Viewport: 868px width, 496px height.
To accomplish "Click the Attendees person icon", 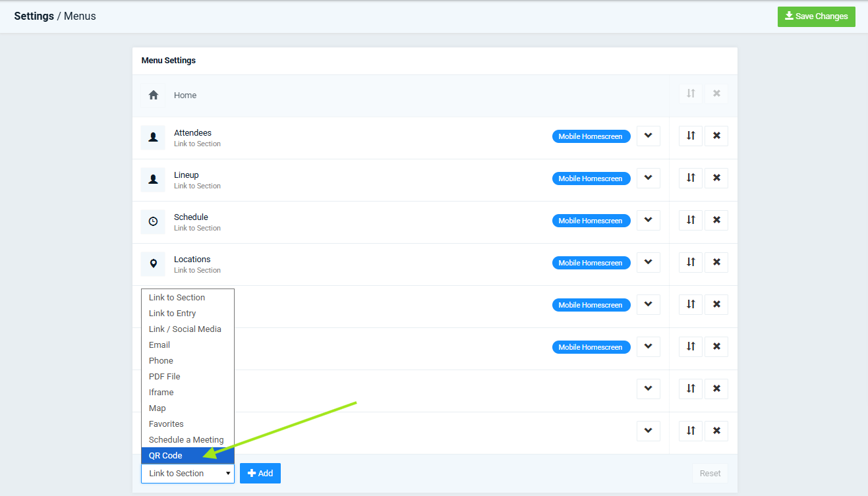I will pos(154,138).
